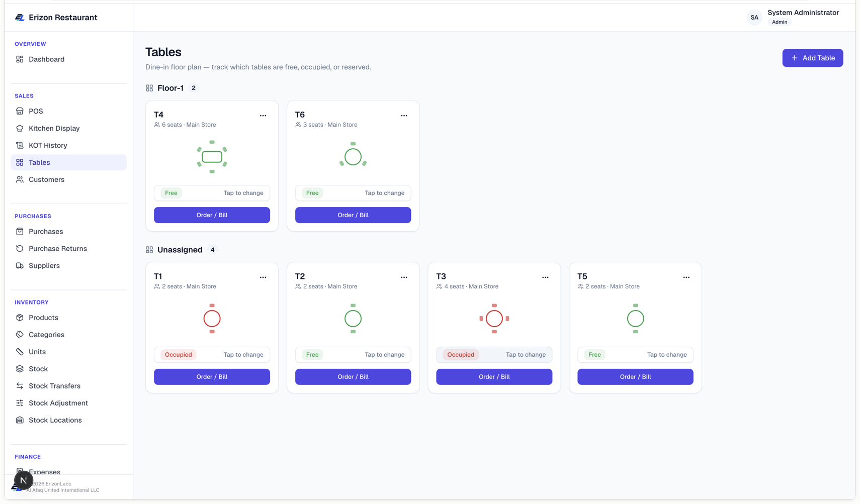
Task: Click the round table icon of T3
Action: pyautogui.click(x=494, y=319)
